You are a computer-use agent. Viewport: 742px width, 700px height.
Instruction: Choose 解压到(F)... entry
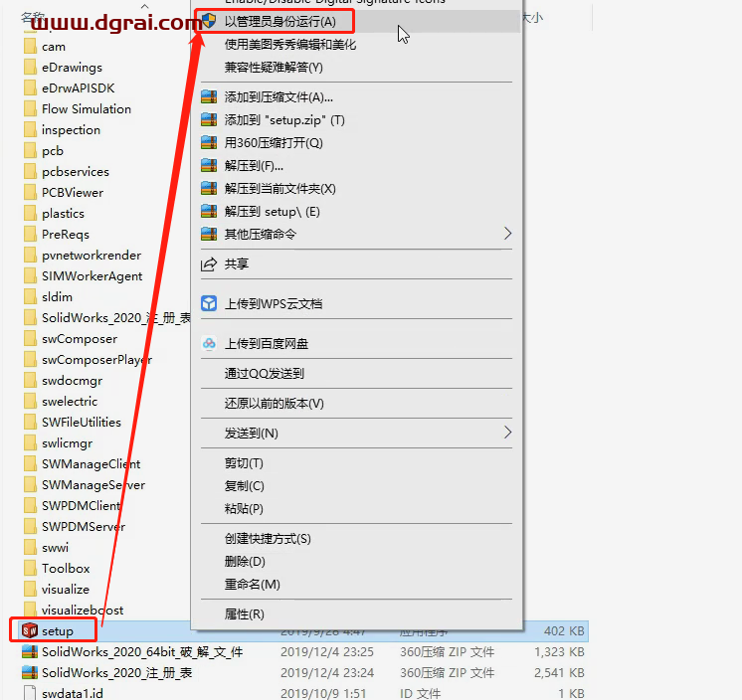[x=254, y=166]
